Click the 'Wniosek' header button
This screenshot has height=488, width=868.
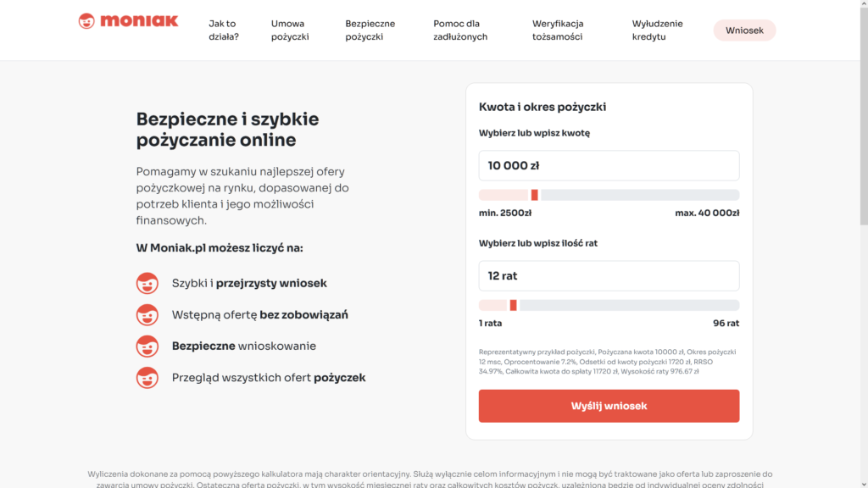coord(744,30)
